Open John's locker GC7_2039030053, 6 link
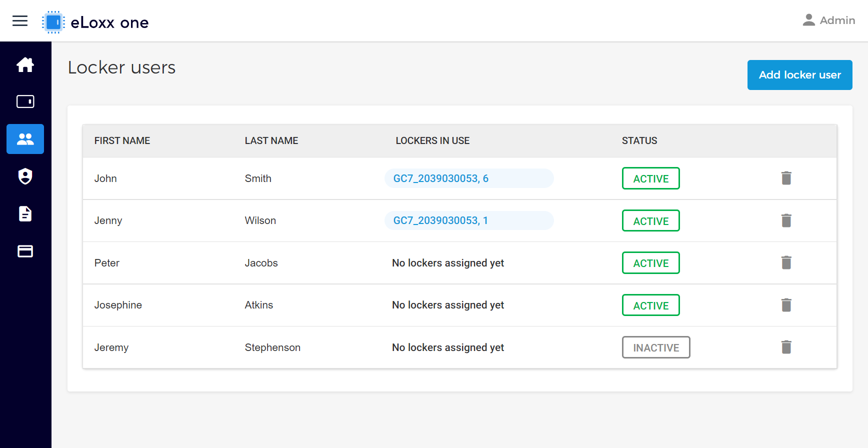 (x=469, y=178)
